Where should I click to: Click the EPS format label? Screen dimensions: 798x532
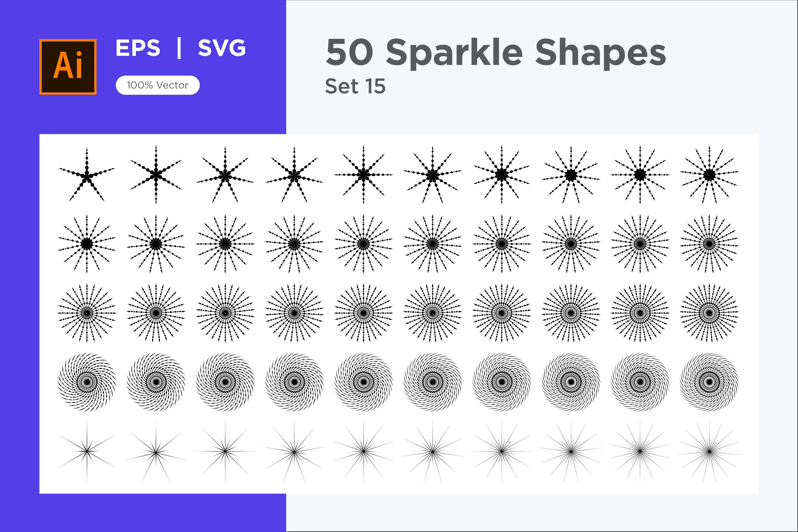pyautogui.click(x=138, y=48)
